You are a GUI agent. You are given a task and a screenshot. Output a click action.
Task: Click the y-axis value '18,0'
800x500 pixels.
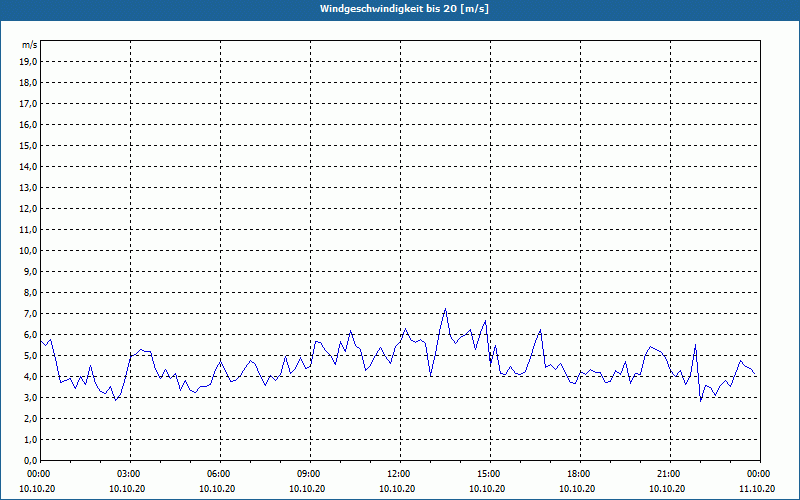(x=30, y=83)
